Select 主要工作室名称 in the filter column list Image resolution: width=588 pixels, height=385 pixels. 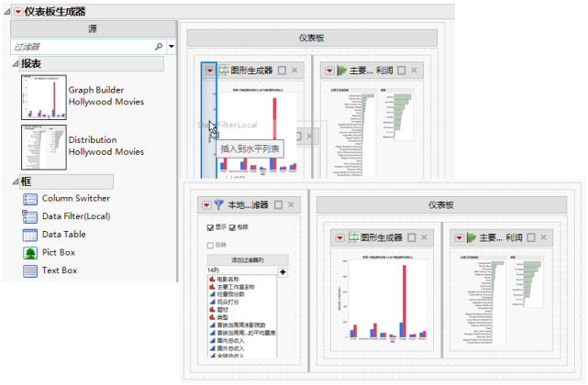pos(236,287)
